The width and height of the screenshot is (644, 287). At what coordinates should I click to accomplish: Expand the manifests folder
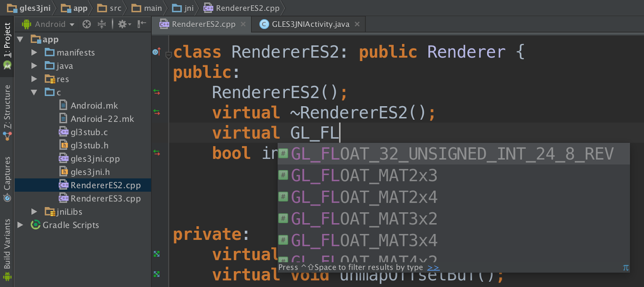click(34, 53)
